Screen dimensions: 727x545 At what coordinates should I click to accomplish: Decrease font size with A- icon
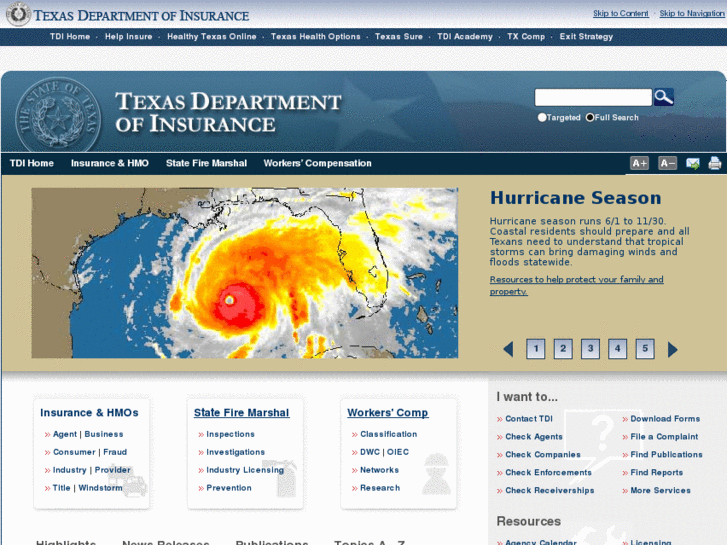click(x=668, y=163)
